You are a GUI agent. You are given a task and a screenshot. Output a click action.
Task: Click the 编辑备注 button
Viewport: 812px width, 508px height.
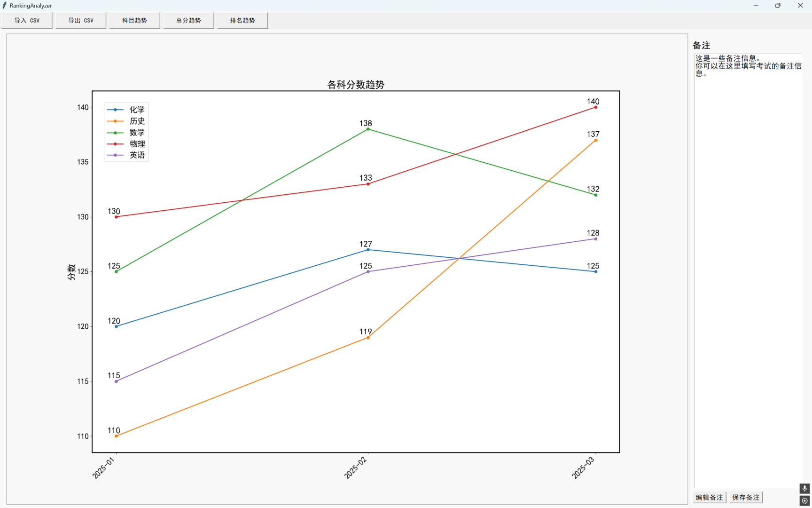click(710, 497)
